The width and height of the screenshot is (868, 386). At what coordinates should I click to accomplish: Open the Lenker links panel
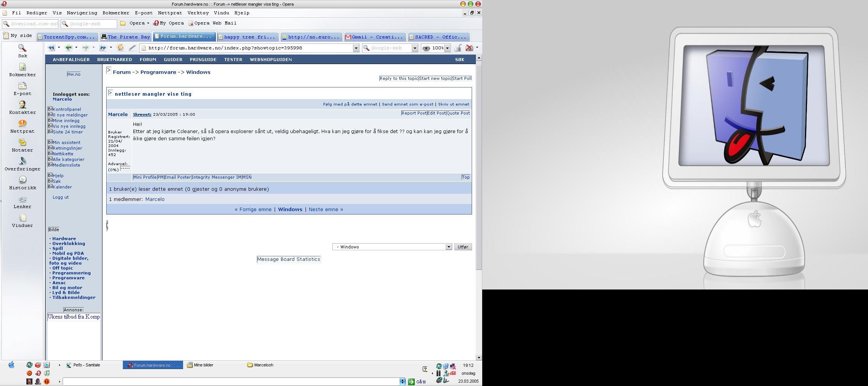pos(23,202)
